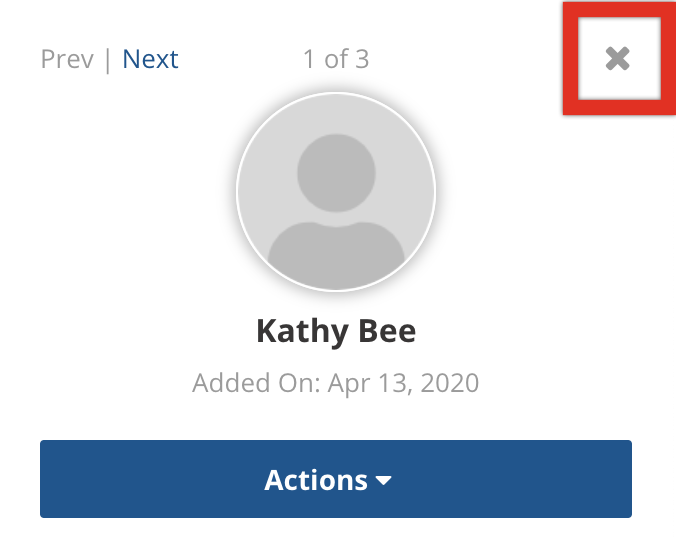
Task: Click the divider between Prev and Next
Action: 108,59
